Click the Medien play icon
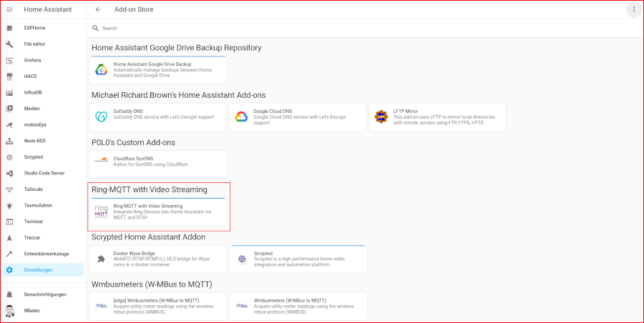Screen dimensions: 644x323 click(9, 109)
